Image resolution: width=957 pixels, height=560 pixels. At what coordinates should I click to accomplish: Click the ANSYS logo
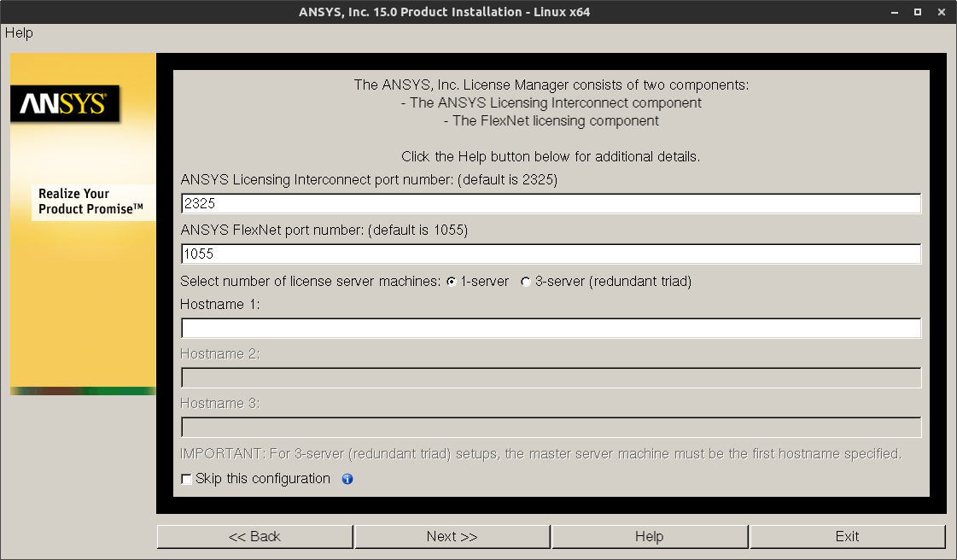65,103
